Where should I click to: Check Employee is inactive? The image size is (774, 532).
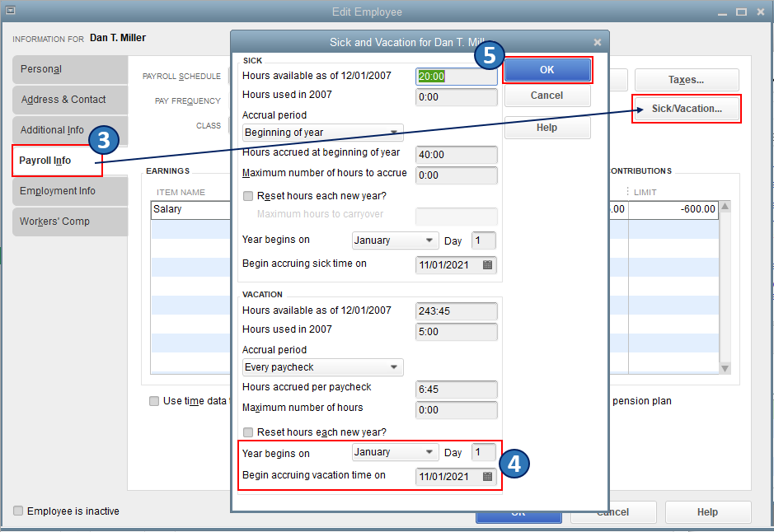point(18,511)
